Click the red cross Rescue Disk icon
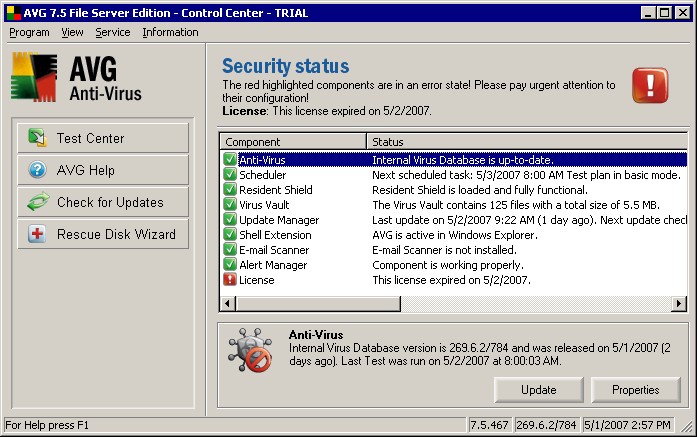The image size is (697, 437). click(37, 234)
